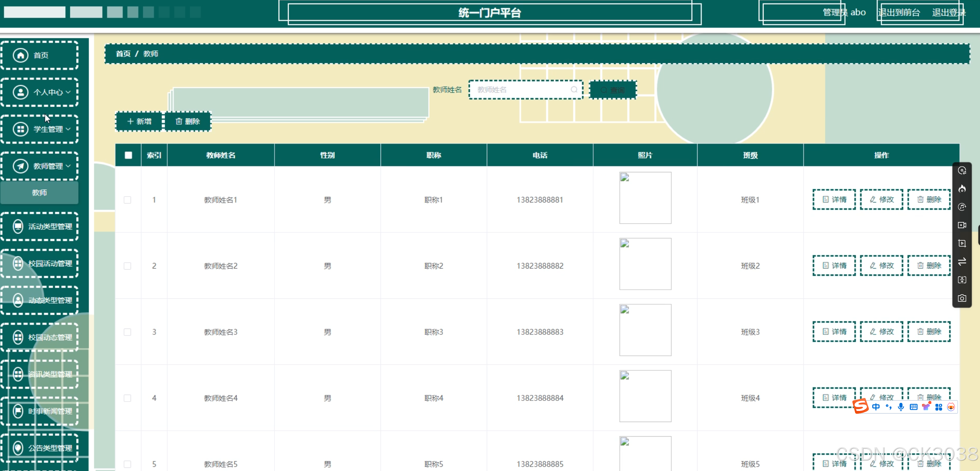
Task: Check the checkbox for row 1 teacher
Action: (128, 200)
